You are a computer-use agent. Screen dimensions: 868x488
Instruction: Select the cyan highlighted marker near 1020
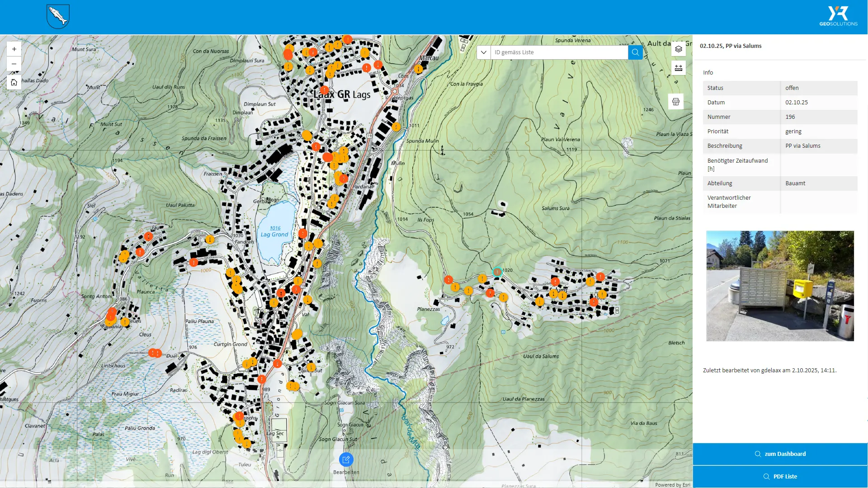coord(497,272)
